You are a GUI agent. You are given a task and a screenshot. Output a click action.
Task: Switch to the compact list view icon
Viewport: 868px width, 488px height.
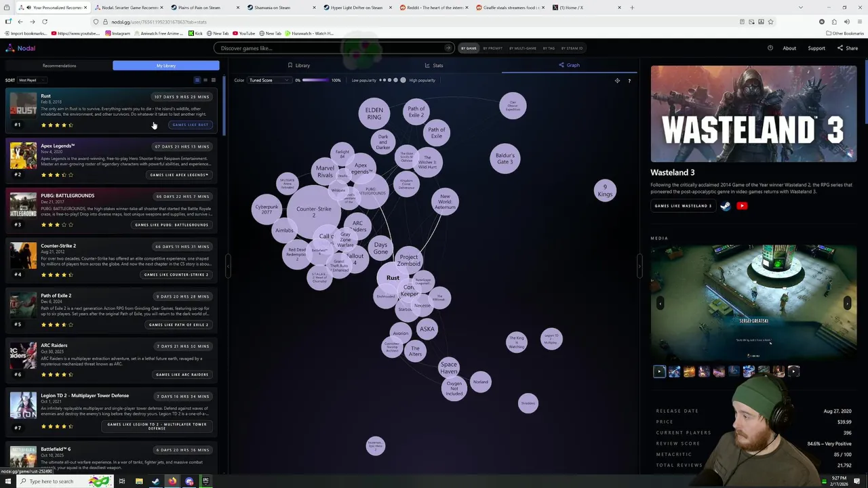[205, 80]
